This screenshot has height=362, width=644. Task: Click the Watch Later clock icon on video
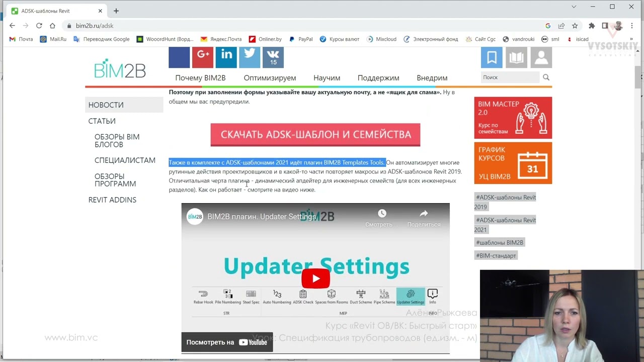382,214
